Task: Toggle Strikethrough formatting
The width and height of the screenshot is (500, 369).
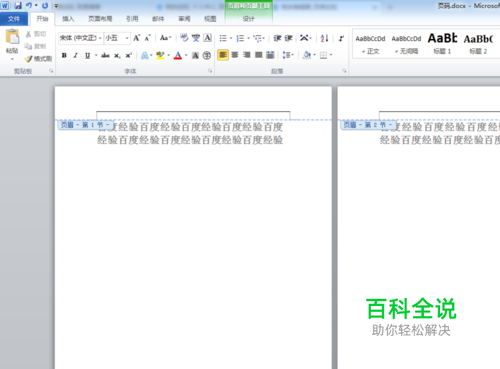Action: tap(105, 55)
